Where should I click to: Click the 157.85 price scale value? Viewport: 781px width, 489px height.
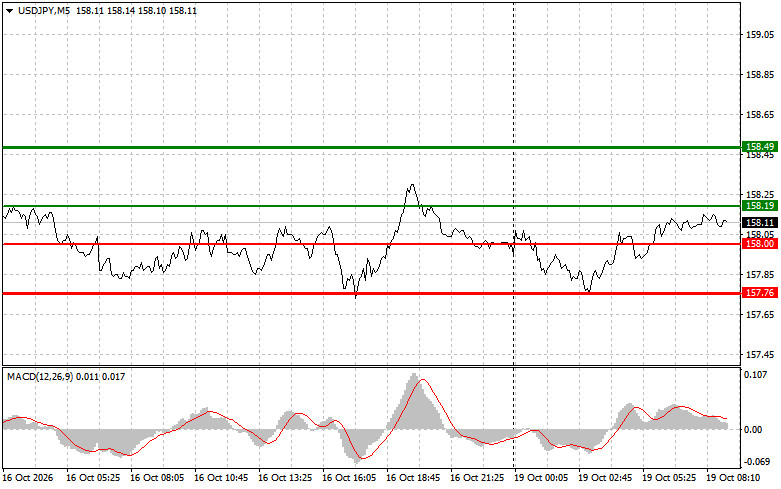point(760,275)
